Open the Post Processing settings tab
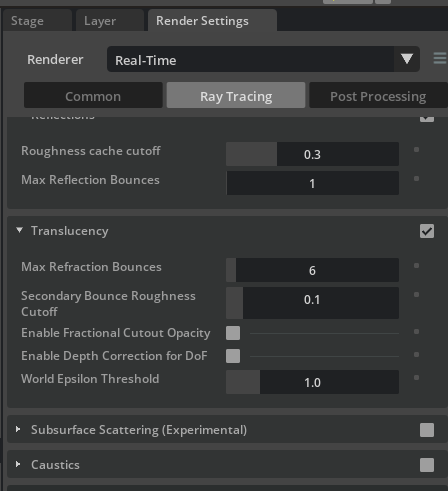 point(378,96)
